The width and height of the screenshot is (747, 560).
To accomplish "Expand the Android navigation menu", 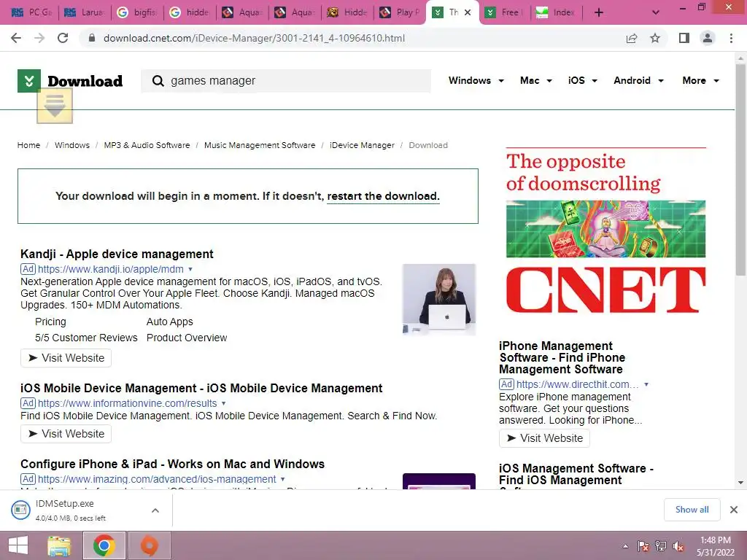I will coord(638,80).
